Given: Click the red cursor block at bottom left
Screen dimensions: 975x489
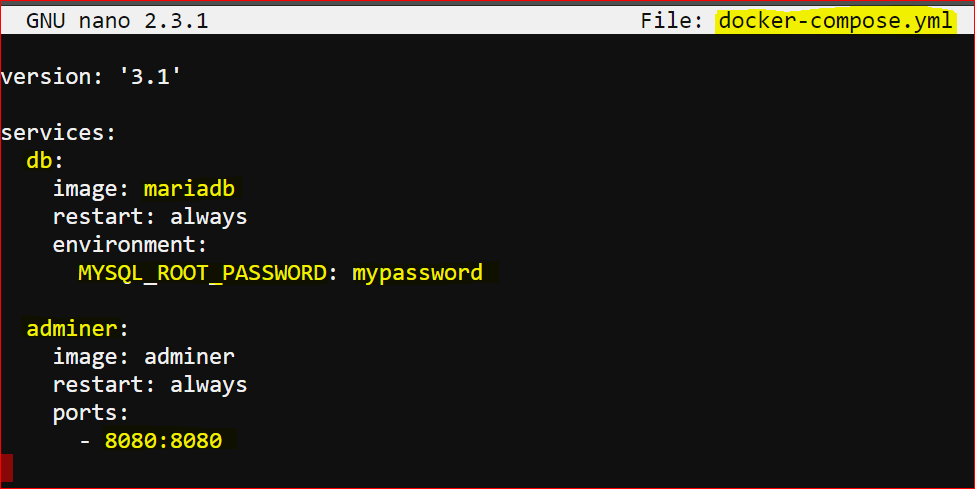Looking at the screenshot, I should [7, 468].
